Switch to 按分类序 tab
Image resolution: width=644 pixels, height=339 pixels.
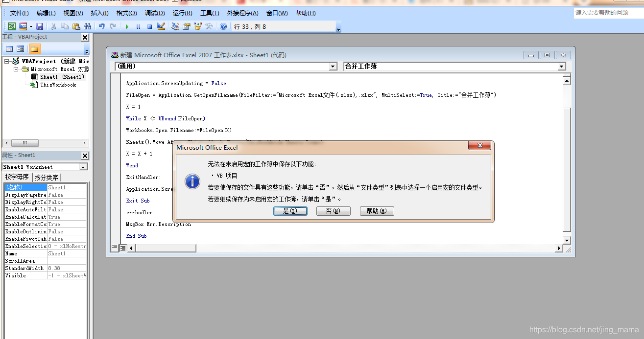47,178
